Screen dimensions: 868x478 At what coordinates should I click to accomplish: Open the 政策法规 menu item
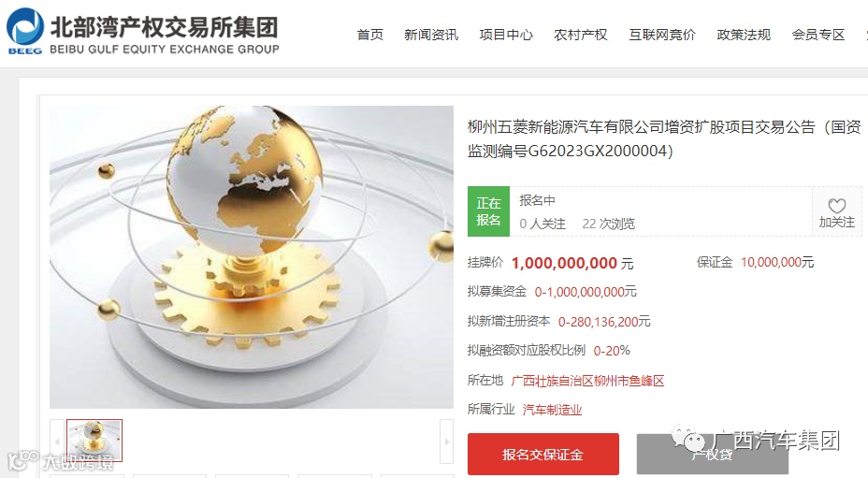(x=744, y=35)
